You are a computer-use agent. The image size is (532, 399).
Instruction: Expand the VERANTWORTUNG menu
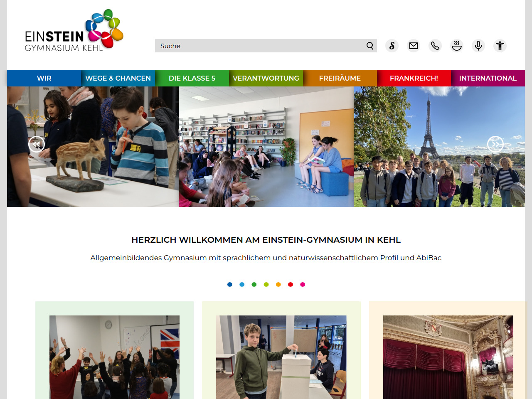pyautogui.click(x=266, y=78)
